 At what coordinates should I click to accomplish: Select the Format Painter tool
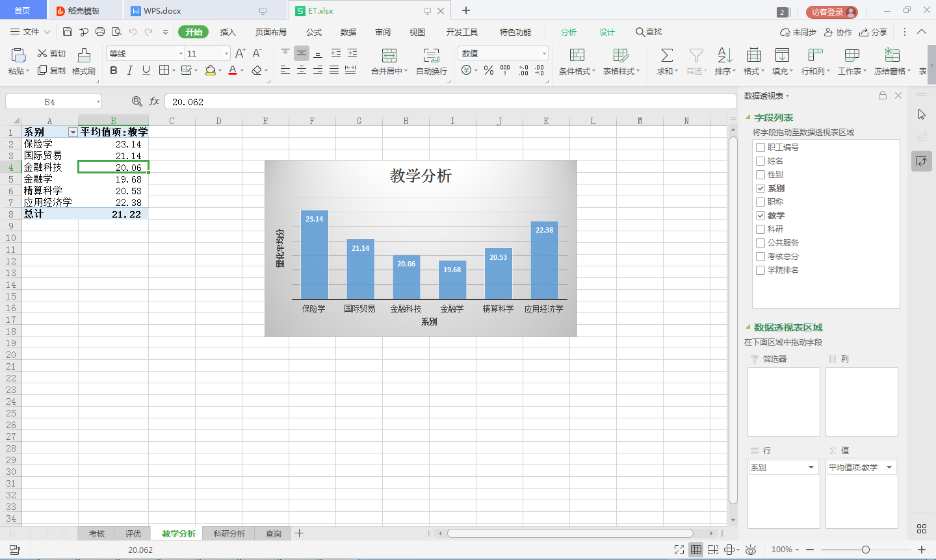pos(84,55)
